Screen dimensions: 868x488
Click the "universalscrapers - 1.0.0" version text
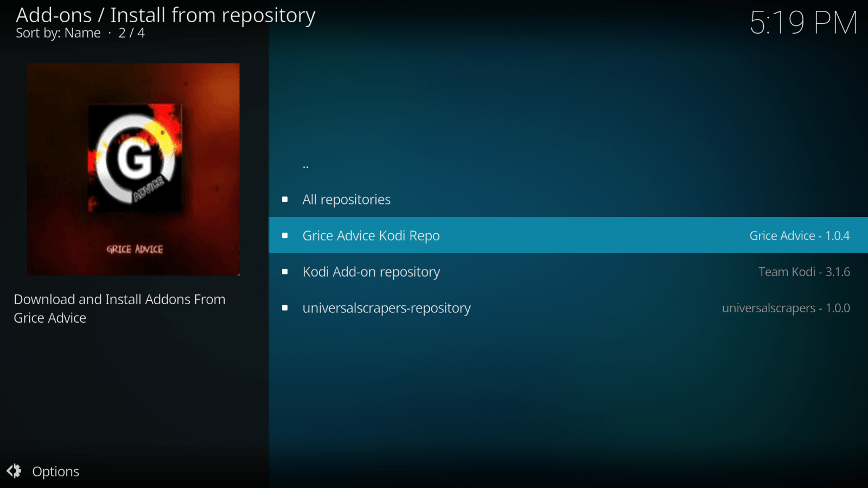point(786,308)
